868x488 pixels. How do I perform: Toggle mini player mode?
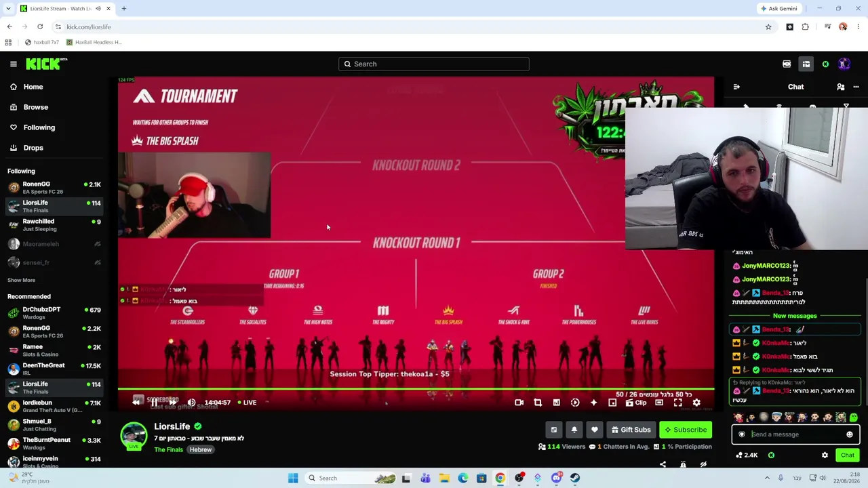(x=612, y=403)
